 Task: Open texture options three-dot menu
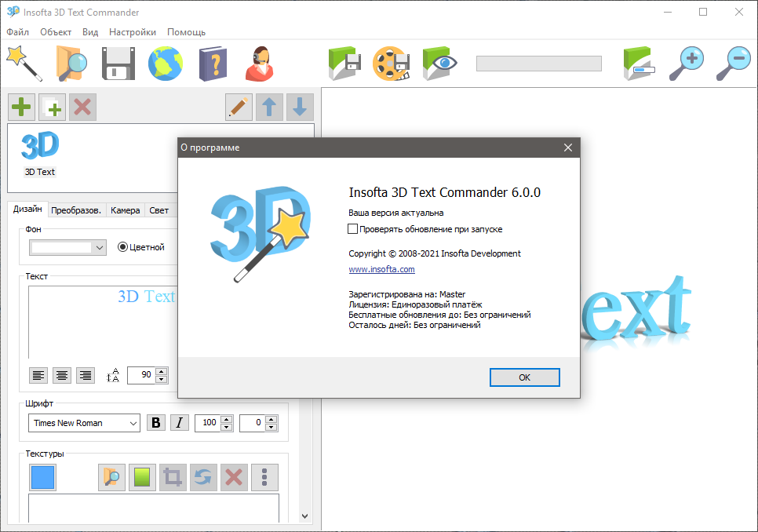pyautogui.click(x=264, y=477)
